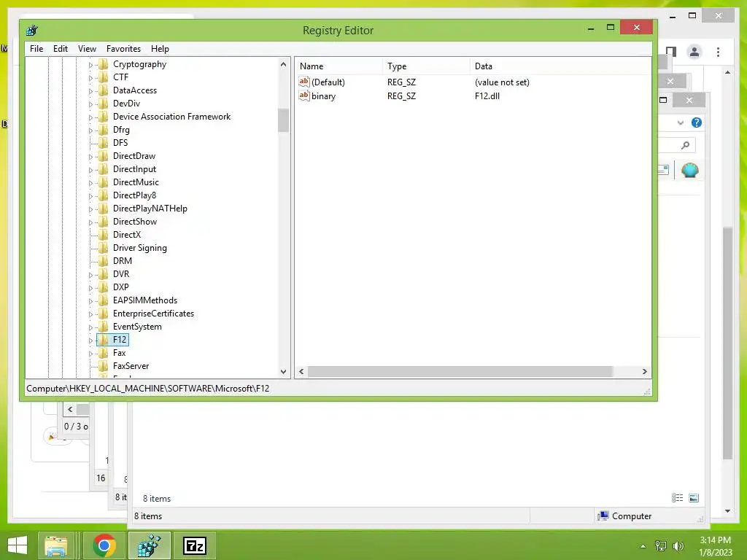The height and width of the screenshot is (560, 747).
Task: Select the F12.dll data value
Action: 487,96
